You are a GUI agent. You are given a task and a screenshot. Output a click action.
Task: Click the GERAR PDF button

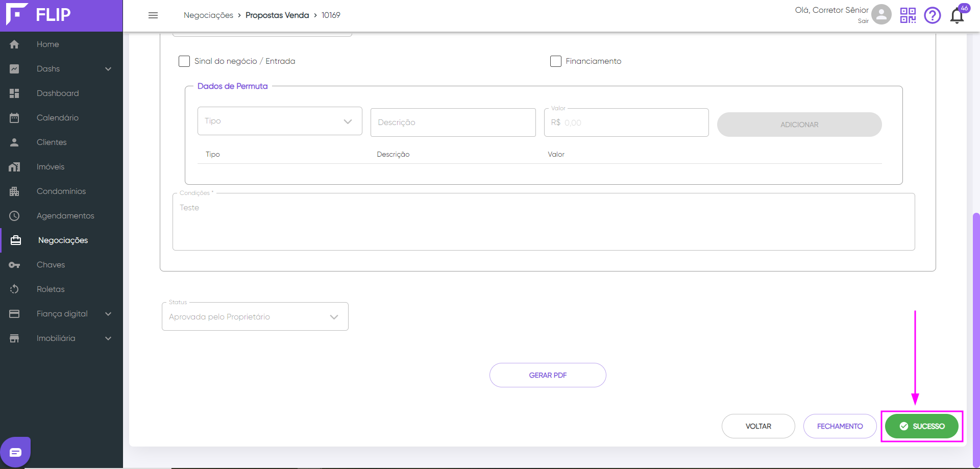(548, 375)
